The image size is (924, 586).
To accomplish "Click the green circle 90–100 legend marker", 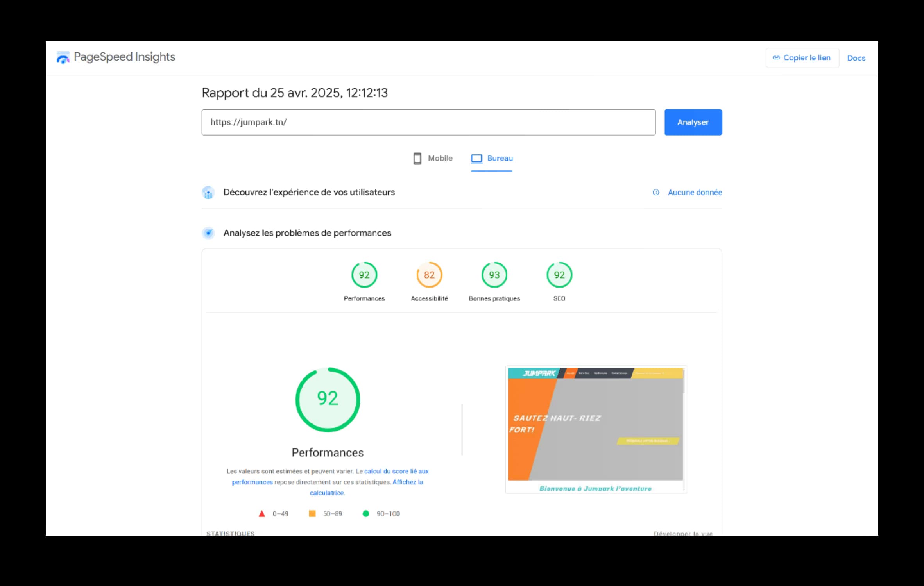I will tap(365, 514).
